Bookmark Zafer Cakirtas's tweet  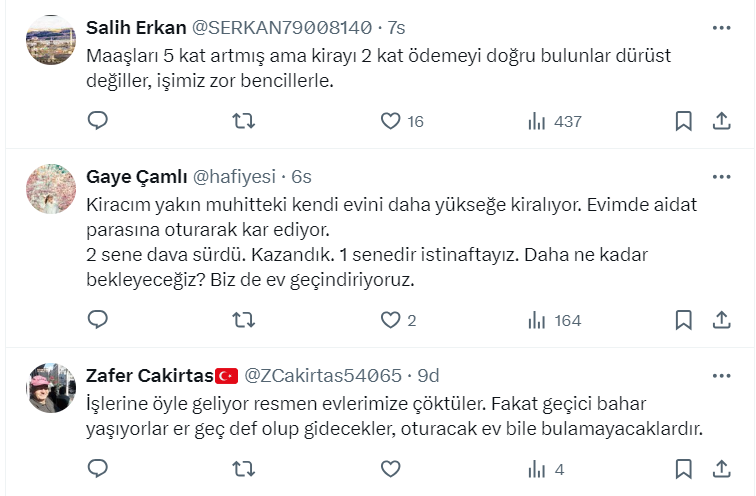684,468
